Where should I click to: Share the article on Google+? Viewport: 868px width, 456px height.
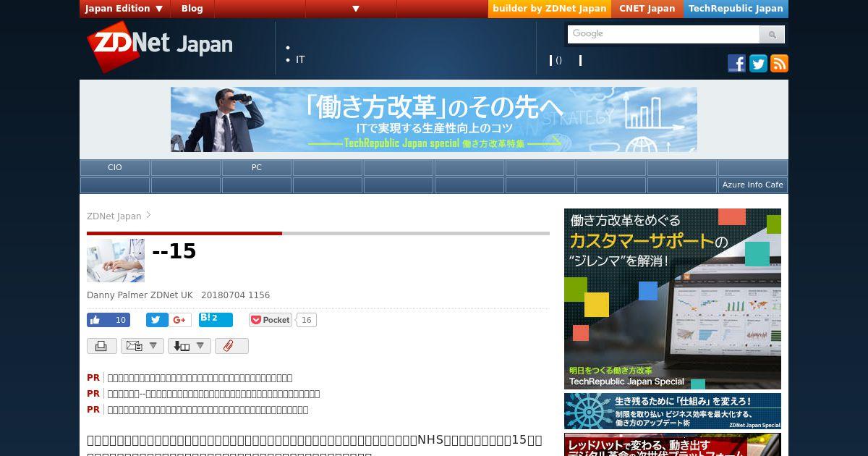pos(180,320)
